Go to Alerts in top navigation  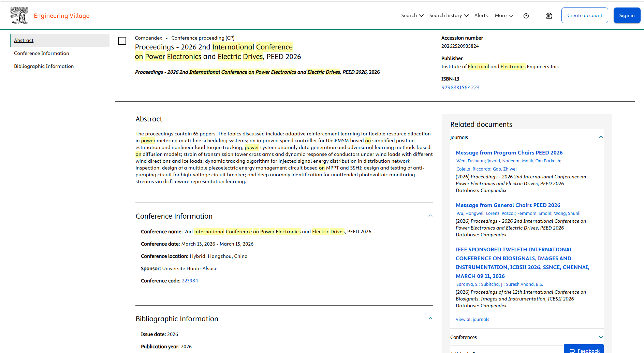pos(481,15)
